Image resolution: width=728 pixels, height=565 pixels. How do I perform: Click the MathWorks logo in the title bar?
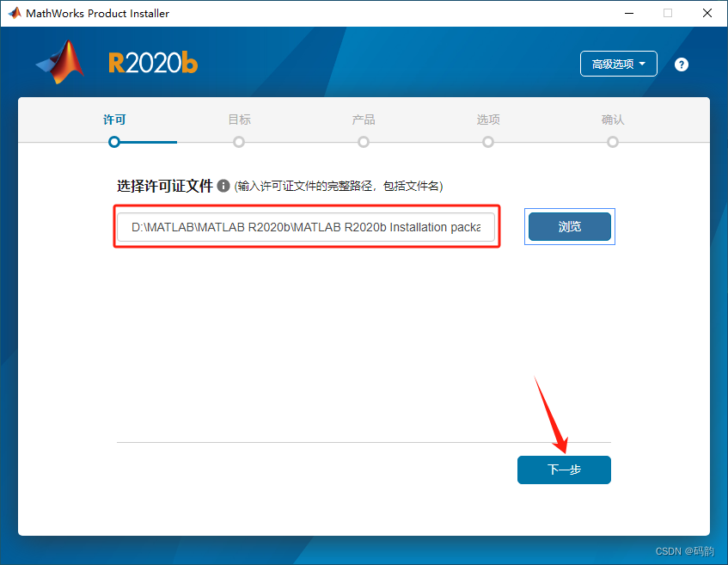[x=14, y=12]
